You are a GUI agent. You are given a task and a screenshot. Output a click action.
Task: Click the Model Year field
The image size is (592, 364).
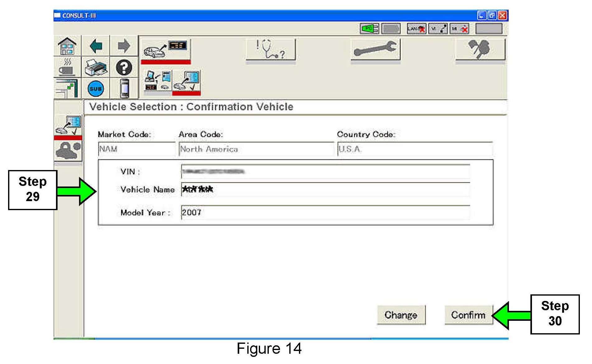pos(325,213)
